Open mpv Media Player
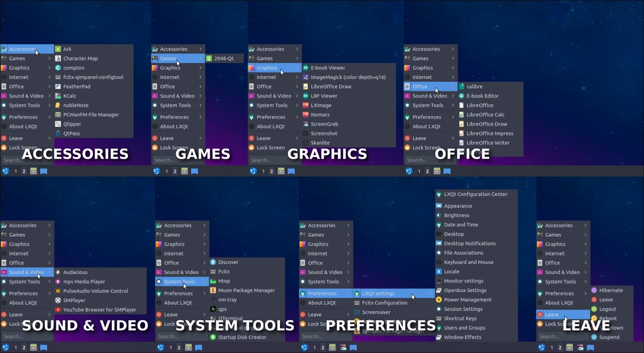The height and width of the screenshot is (353, 644). [x=100, y=281]
